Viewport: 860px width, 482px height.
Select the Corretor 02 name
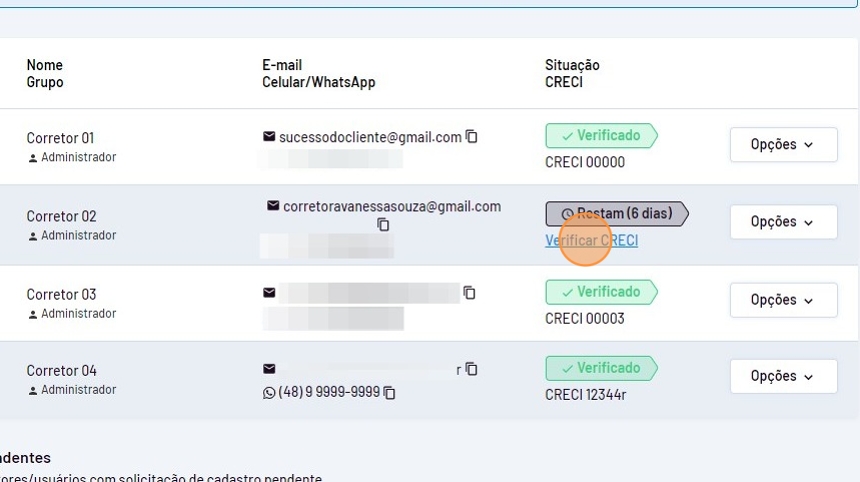coord(61,216)
